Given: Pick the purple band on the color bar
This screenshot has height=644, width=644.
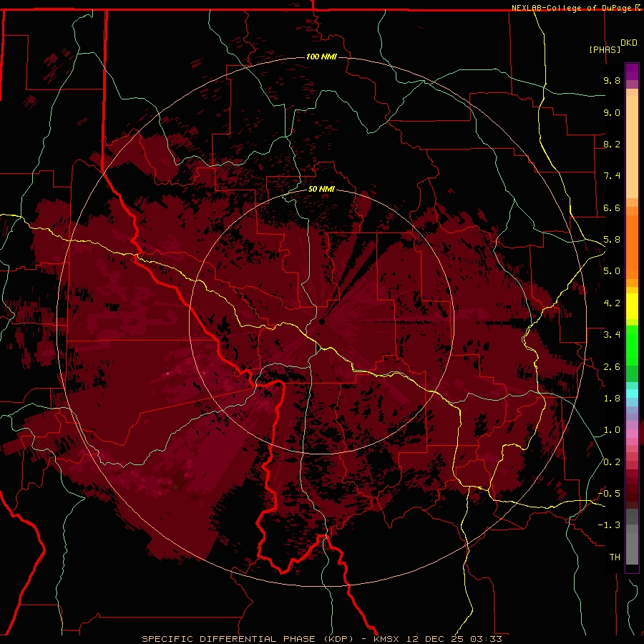Looking at the screenshot, I should click(632, 72).
